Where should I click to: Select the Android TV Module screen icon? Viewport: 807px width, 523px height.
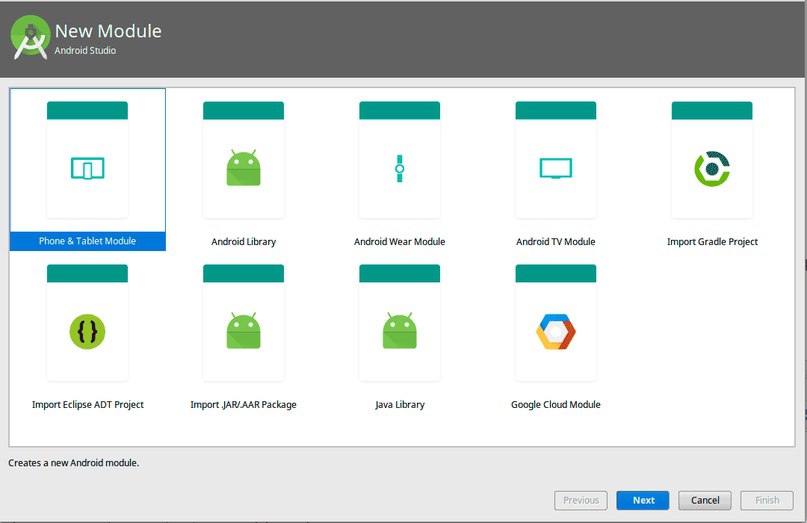tap(556, 168)
